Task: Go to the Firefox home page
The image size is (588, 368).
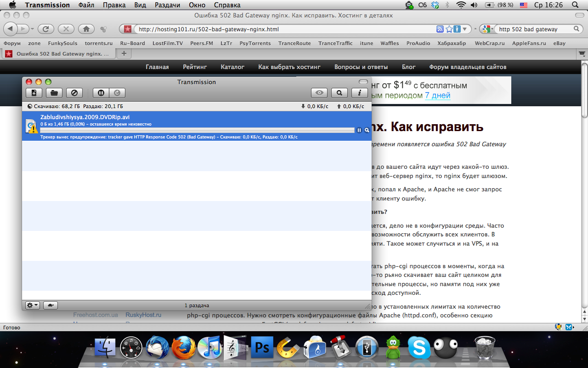Action: [86, 29]
